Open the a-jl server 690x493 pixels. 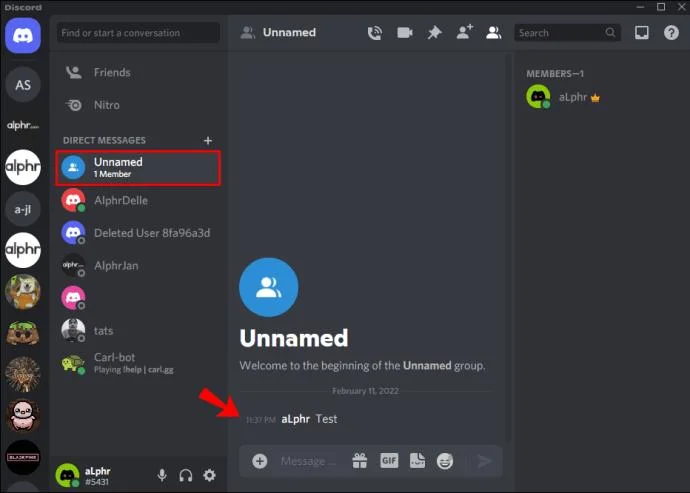coord(23,209)
